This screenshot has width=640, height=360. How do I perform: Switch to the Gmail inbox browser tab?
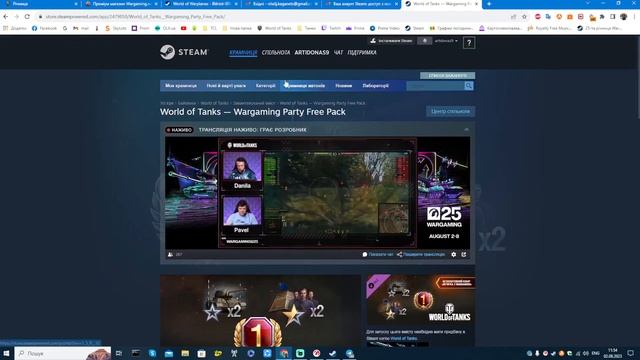pos(282,4)
